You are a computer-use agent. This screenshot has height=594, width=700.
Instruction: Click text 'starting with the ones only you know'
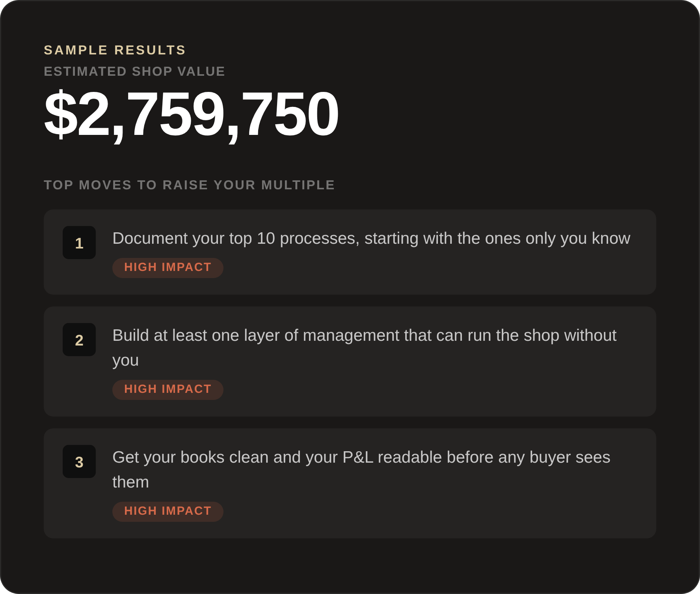(497, 239)
